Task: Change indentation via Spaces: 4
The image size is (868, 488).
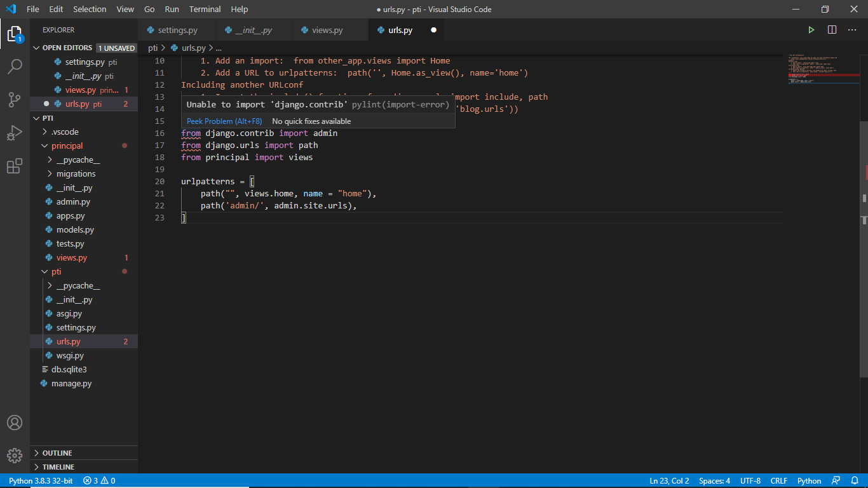Action: click(x=714, y=481)
